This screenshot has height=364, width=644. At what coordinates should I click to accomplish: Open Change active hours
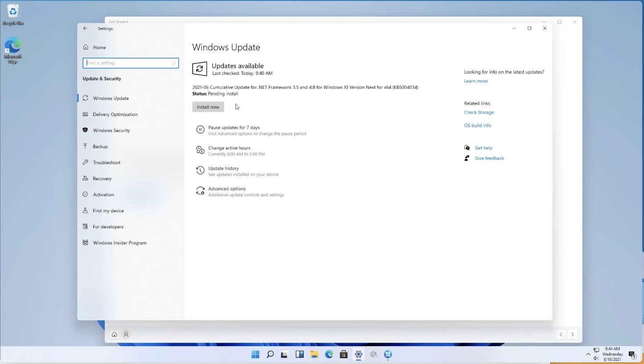coord(230,151)
